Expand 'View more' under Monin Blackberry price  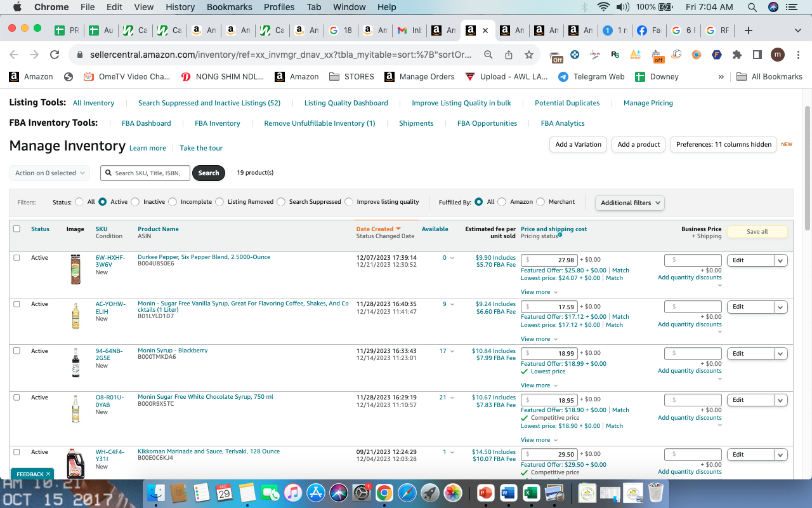[539, 385]
